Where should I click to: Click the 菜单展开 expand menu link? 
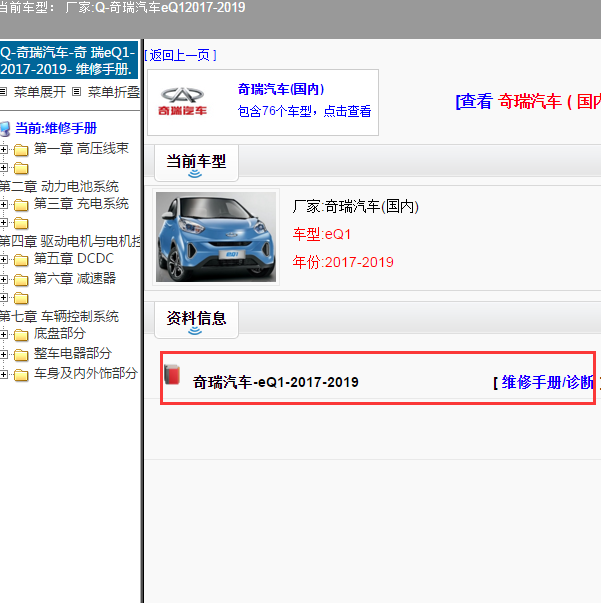40,92
